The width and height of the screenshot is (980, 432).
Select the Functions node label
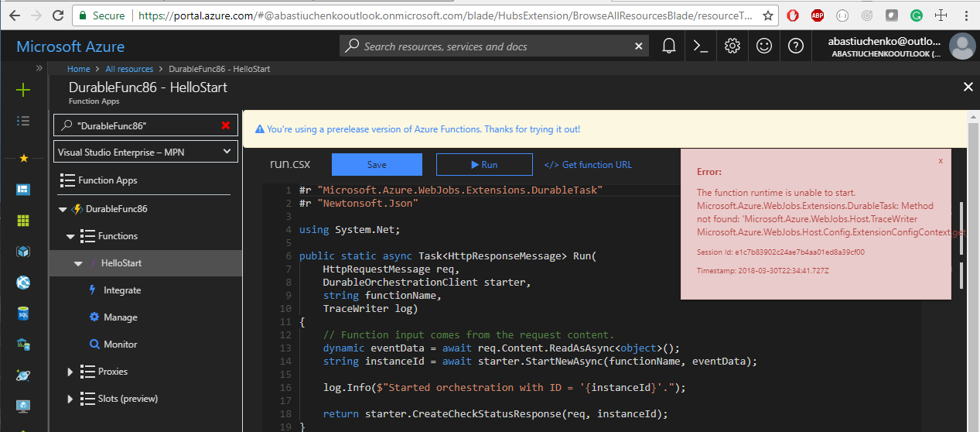click(118, 236)
